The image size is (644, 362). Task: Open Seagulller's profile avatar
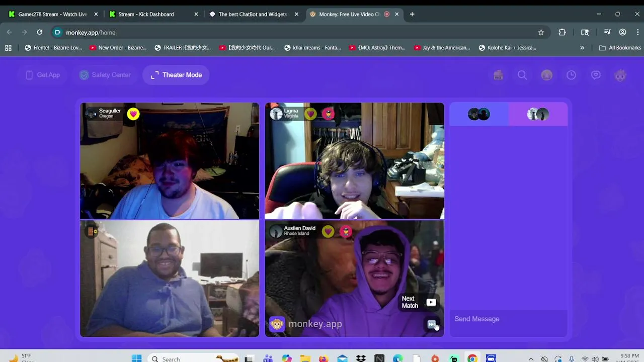tap(91, 114)
